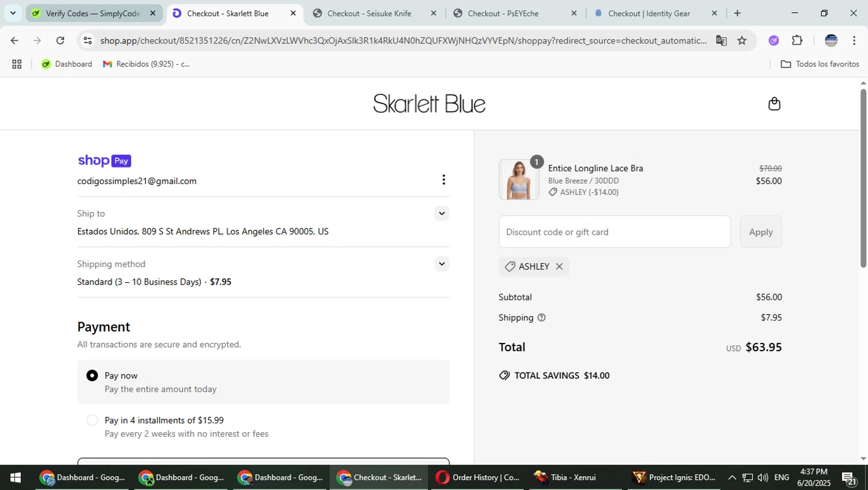
Task: Open Windows Start menu
Action: click(16, 478)
